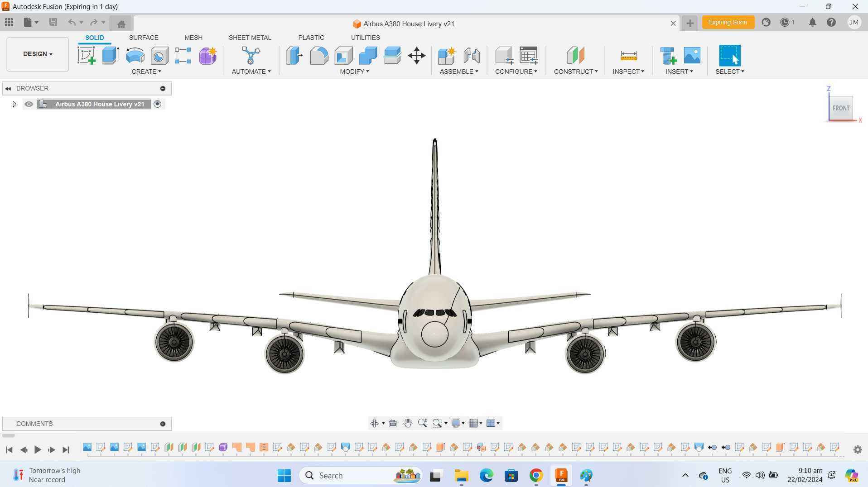
Task: Open the INSPECT menu dropdown
Action: (x=628, y=72)
